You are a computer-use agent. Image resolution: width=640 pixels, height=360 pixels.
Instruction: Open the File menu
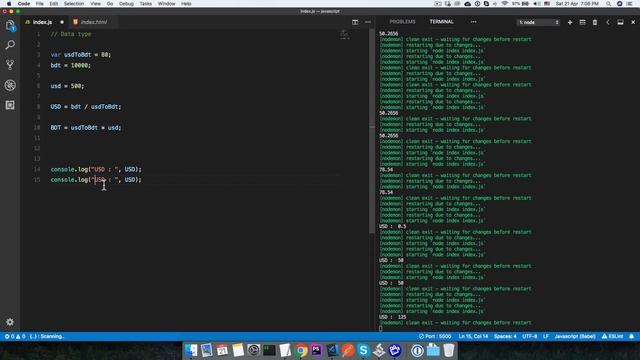click(40, 4)
